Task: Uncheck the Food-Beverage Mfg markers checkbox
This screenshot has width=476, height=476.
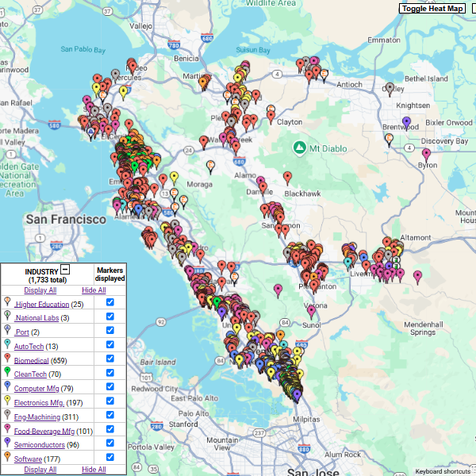Action: click(110, 429)
